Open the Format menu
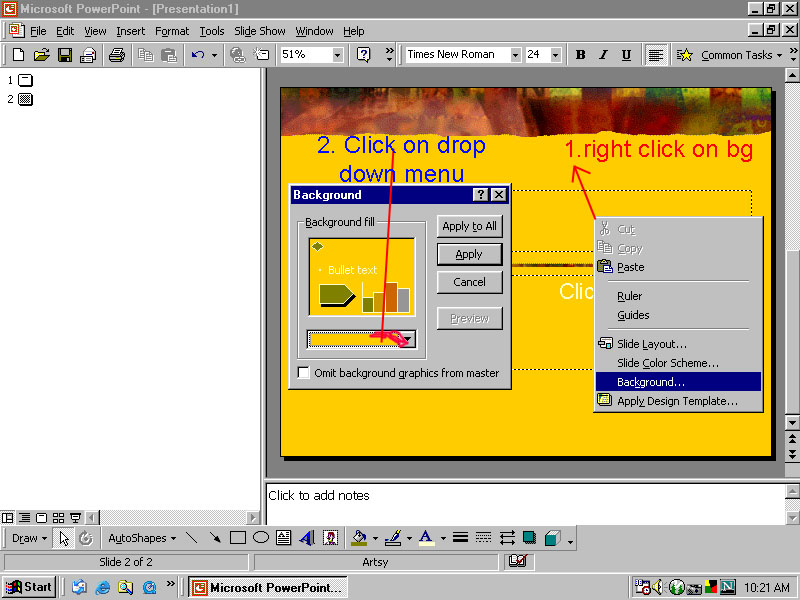Image resolution: width=800 pixels, height=600 pixels. [172, 31]
